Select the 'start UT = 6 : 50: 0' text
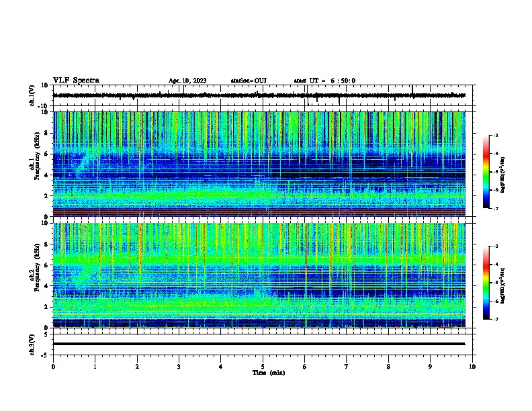Viewport: 532px width, 411px height. [324, 81]
